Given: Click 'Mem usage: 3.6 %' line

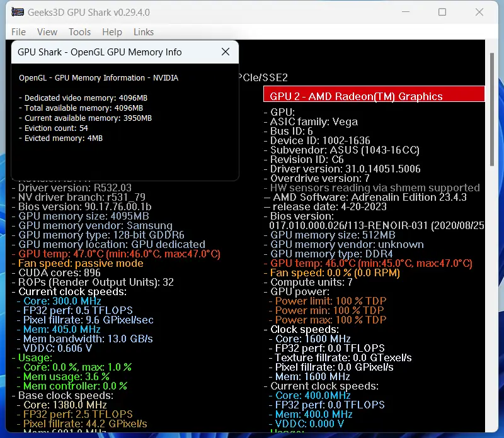Looking at the screenshot, I should coord(64,377).
